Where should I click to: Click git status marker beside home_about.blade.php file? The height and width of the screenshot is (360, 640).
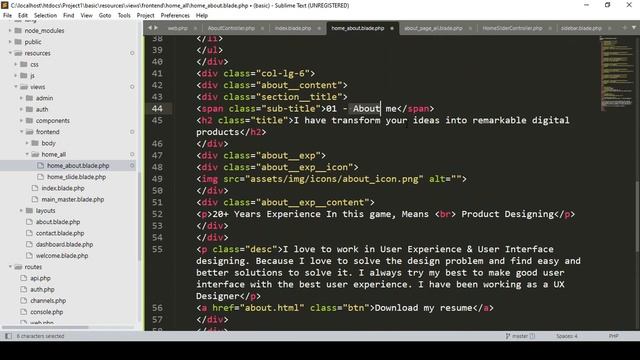click(132, 166)
